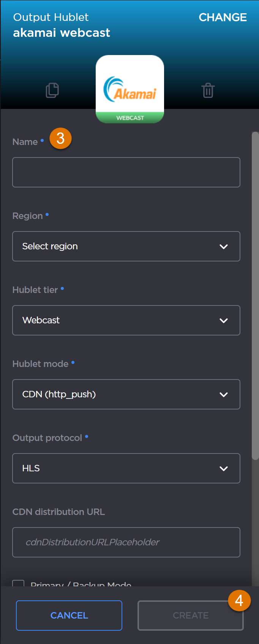Open the Output protocol HLS dropdown
The width and height of the screenshot is (259, 644).
[x=126, y=468]
